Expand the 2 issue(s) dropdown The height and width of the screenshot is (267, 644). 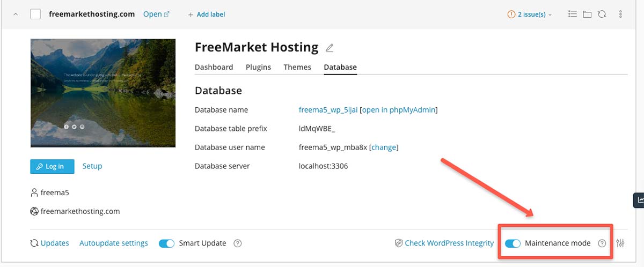[x=530, y=14]
